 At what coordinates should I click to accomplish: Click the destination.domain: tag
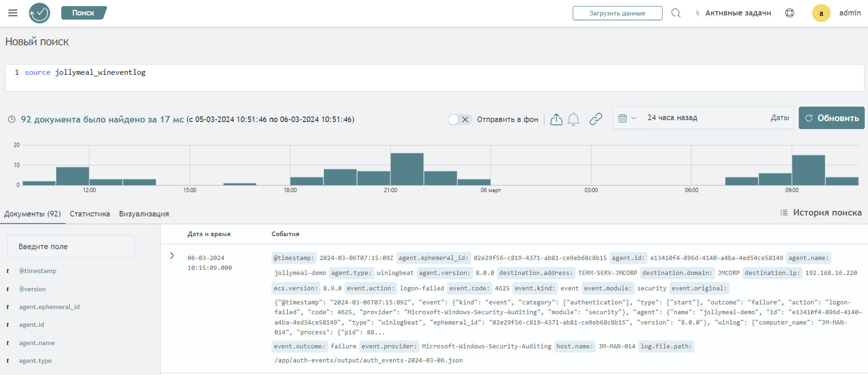[x=677, y=273]
